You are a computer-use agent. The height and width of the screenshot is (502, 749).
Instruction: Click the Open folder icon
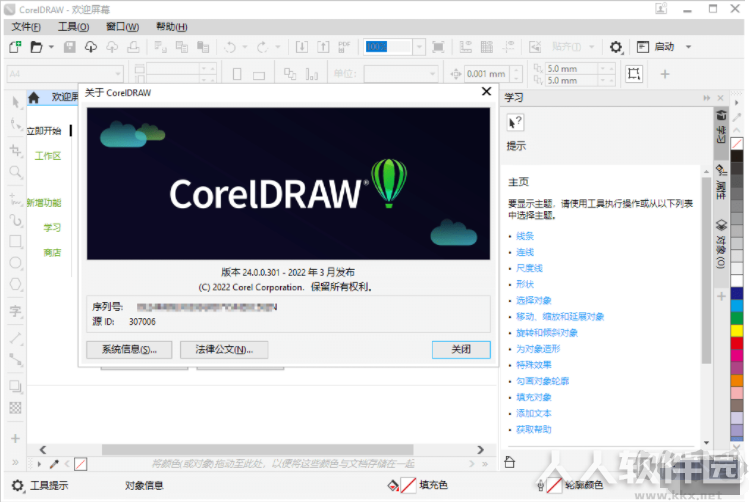coord(36,47)
